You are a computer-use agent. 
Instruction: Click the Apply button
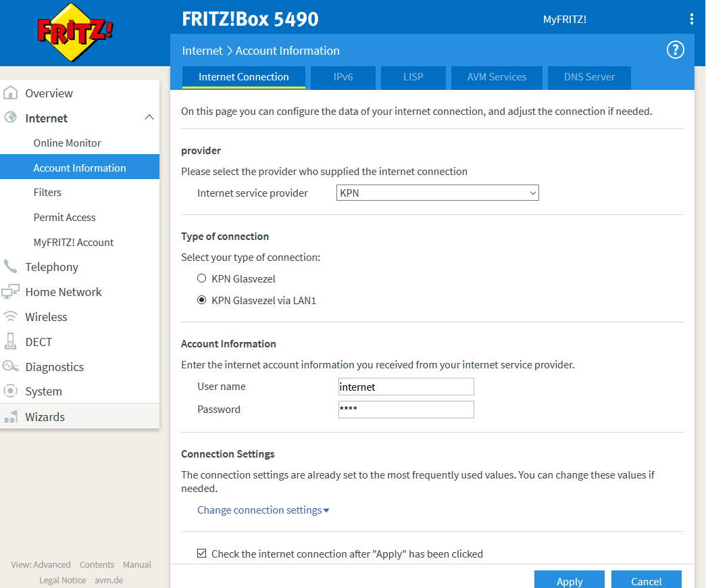coord(569,581)
